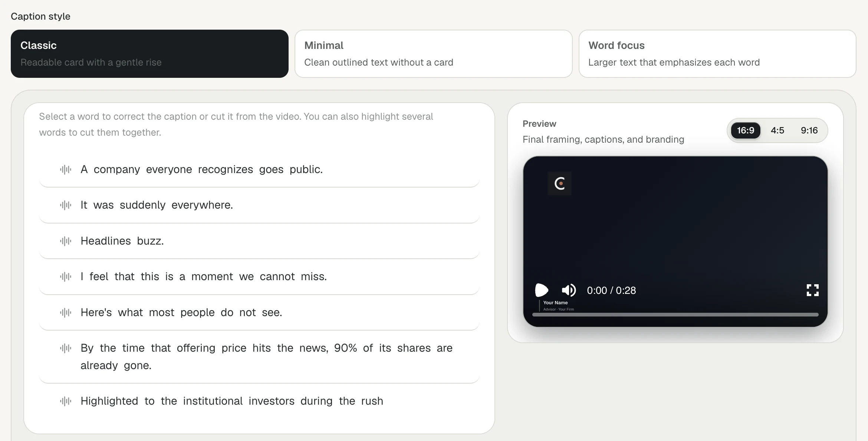Select the word "investors"
The image size is (868, 441).
pyautogui.click(x=272, y=401)
